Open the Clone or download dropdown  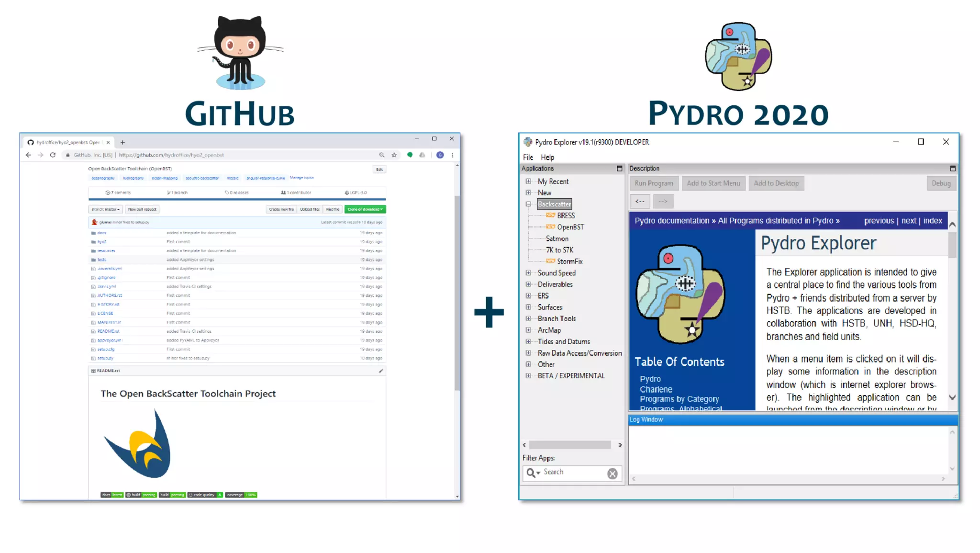365,209
